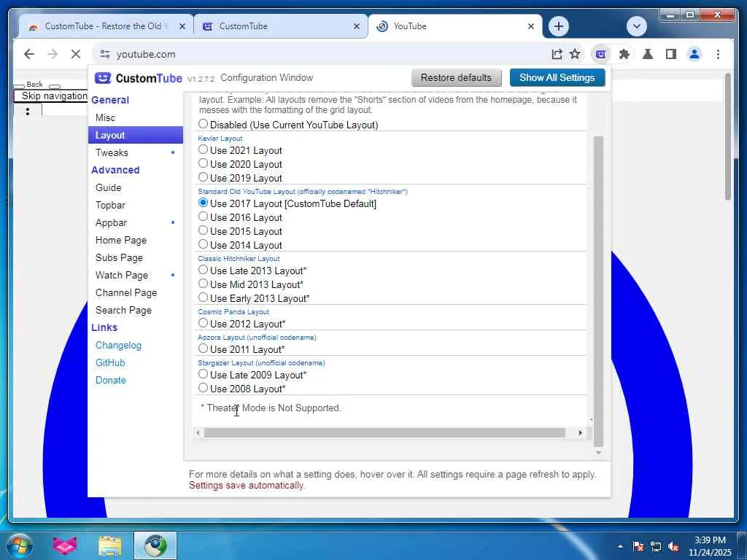Open Chrome Labs flask icon

coord(648,54)
